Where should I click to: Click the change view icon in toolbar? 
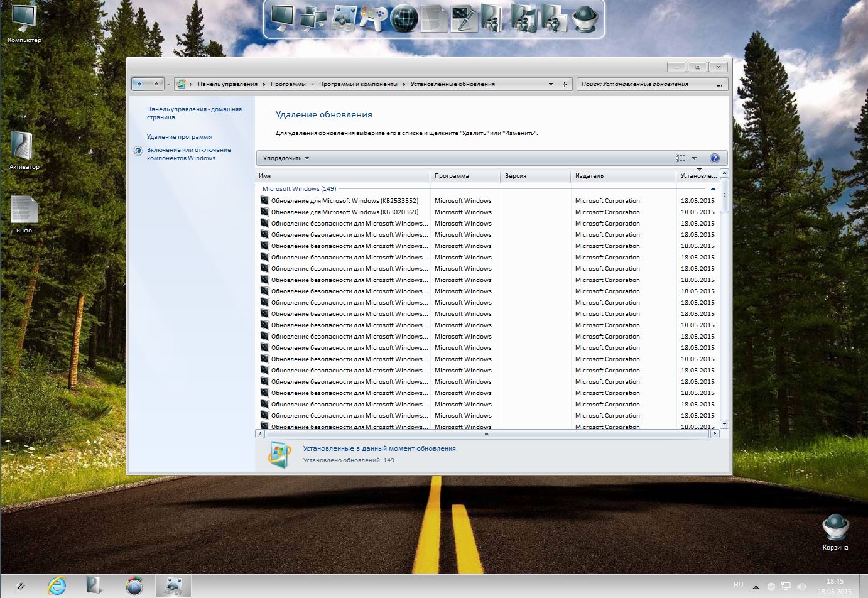(681, 158)
